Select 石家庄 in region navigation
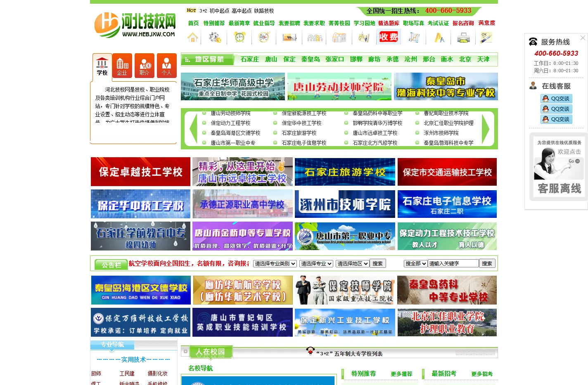The height and width of the screenshot is (385, 588). coord(250,59)
